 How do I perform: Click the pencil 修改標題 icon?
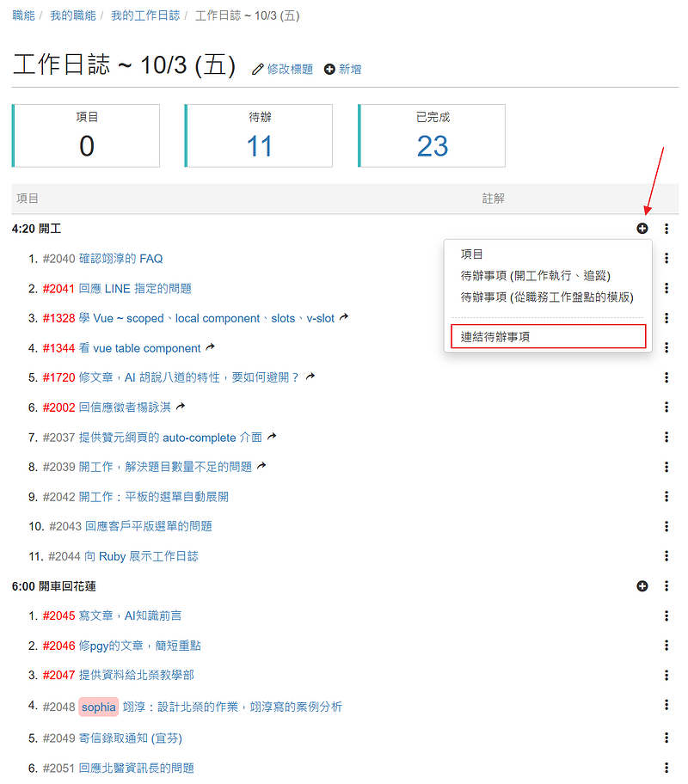[x=257, y=70]
